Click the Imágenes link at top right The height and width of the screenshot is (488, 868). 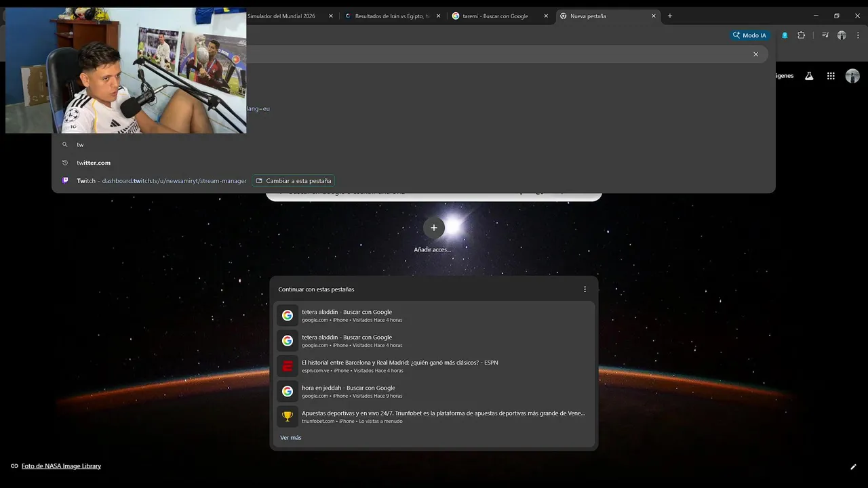click(x=785, y=76)
